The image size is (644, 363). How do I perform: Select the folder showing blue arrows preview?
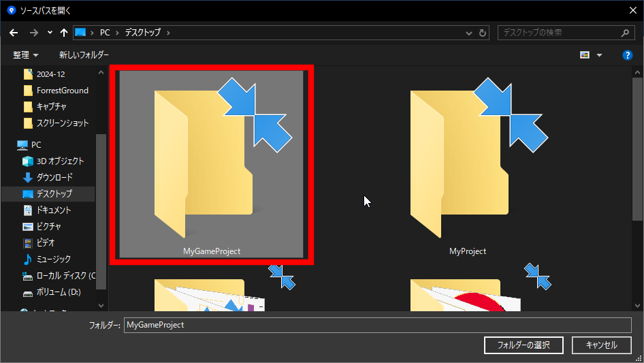(212, 290)
